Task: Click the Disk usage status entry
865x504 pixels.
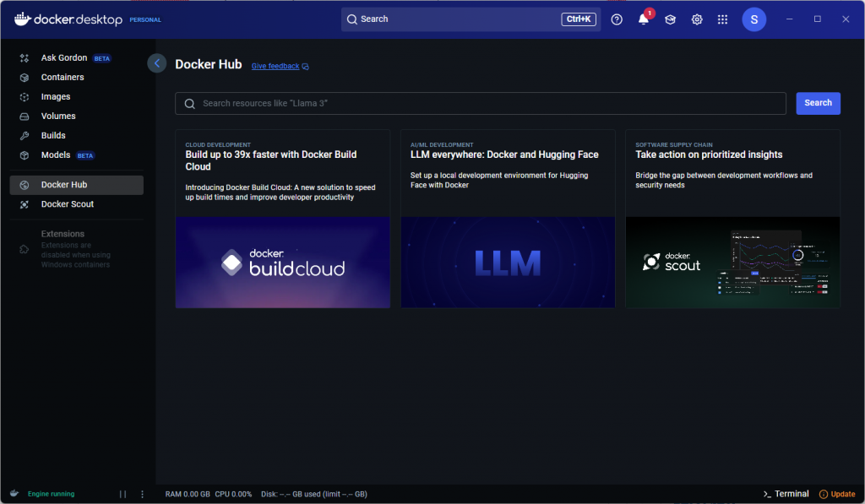Action: click(314, 494)
